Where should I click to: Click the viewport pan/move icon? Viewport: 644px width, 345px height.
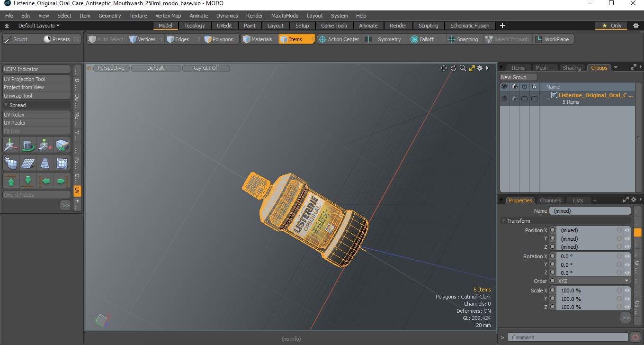[x=444, y=68]
